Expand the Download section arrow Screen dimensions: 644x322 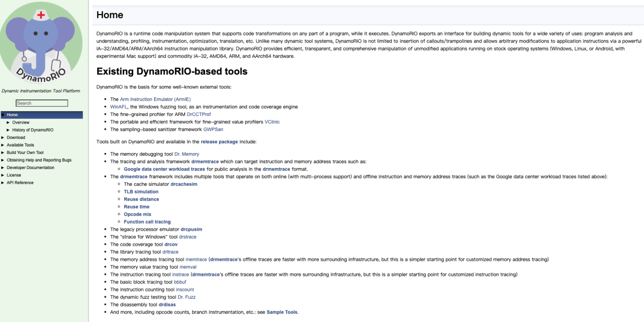click(x=3, y=137)
